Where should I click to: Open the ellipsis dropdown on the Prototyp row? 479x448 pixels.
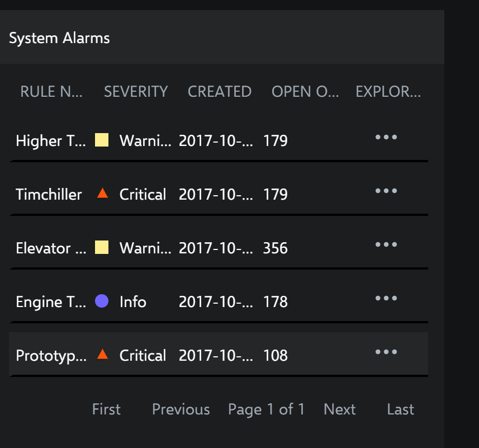[386, 351]
